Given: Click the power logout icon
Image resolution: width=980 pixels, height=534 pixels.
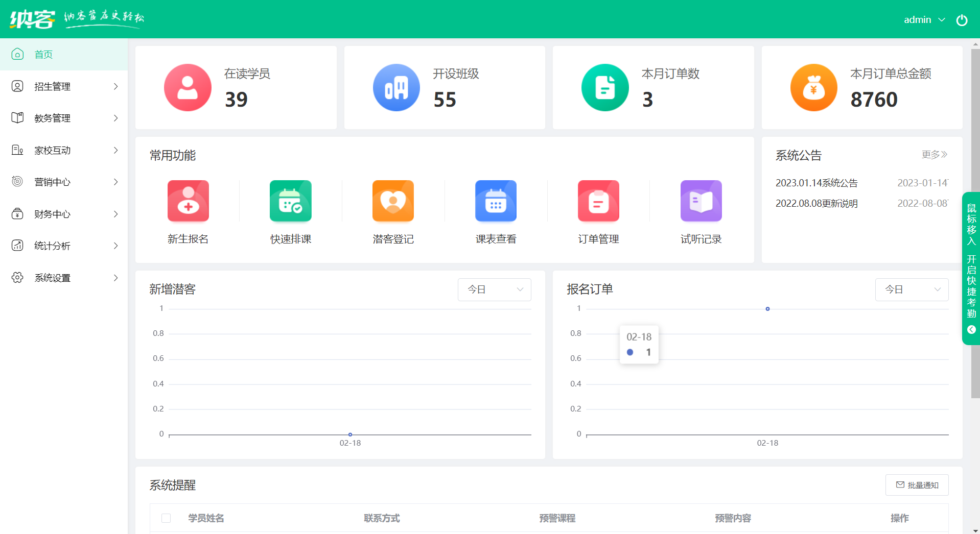Looking at the screenshot, I should 962,19.
